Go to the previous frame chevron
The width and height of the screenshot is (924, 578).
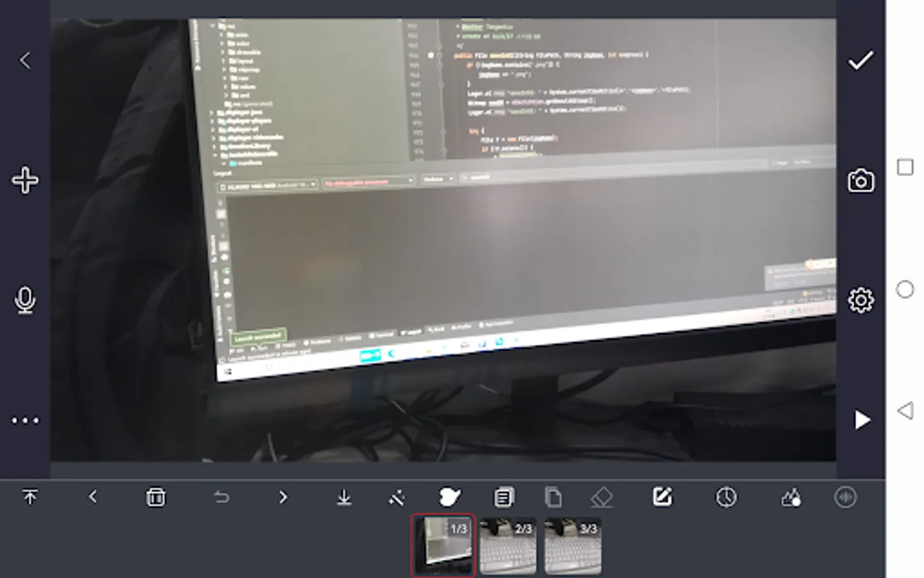93,496
